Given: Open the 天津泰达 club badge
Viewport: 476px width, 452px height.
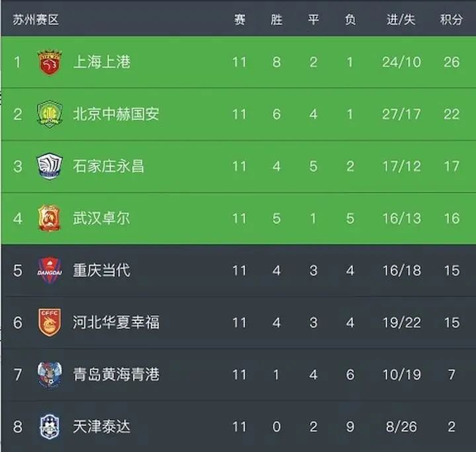Looking at the screenshot, I should coord(50,426).
